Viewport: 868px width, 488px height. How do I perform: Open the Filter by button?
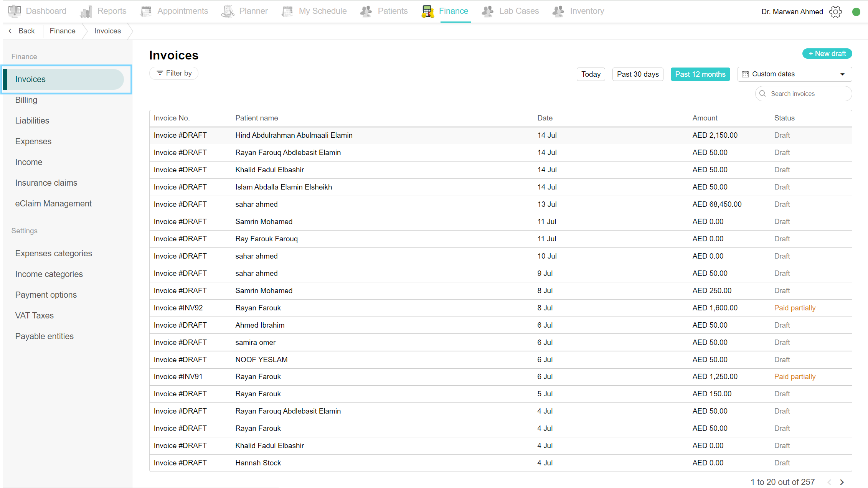click(174, 73)
